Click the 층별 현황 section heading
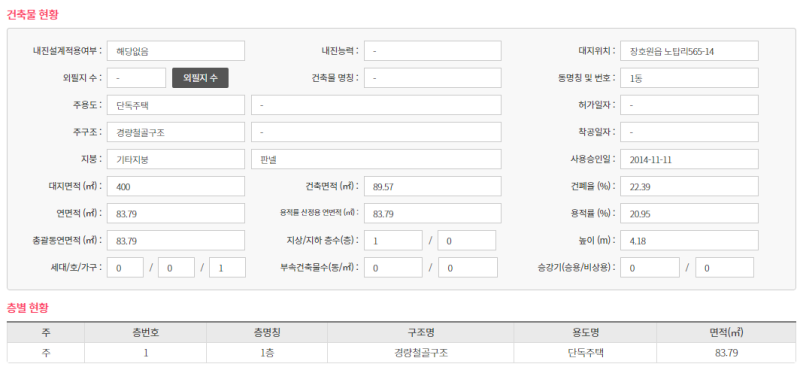 pos(28,308)
